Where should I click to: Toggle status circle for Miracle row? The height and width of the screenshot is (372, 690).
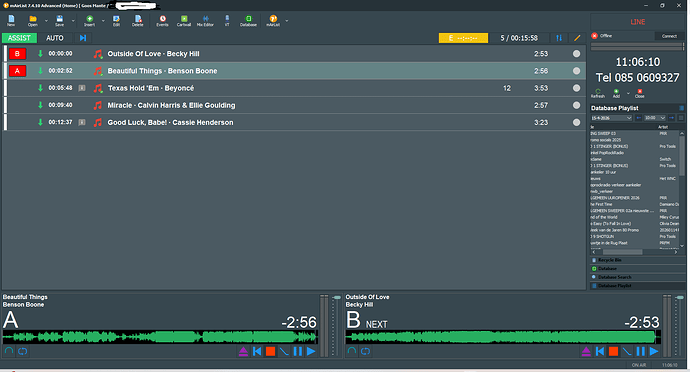click(x=576, y=105)
